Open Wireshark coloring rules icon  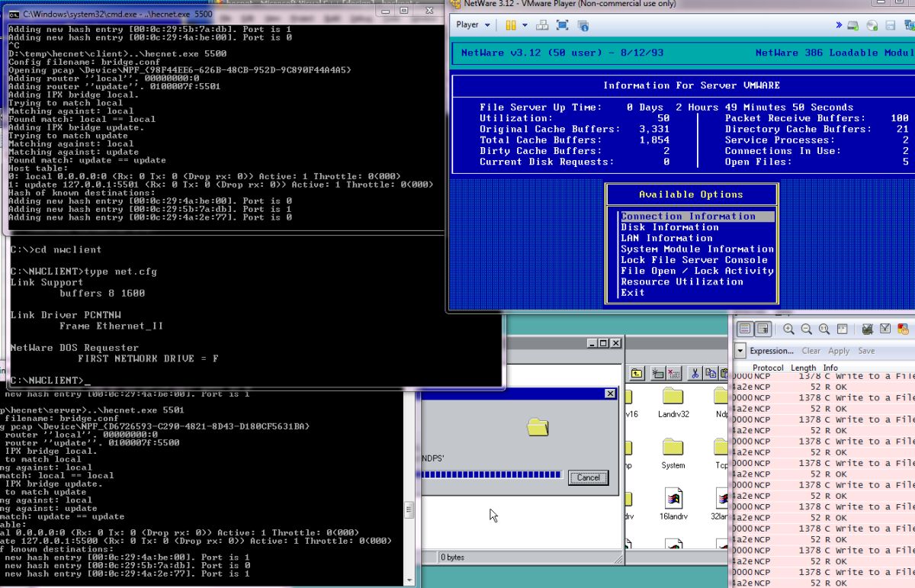tap(904, 329)
